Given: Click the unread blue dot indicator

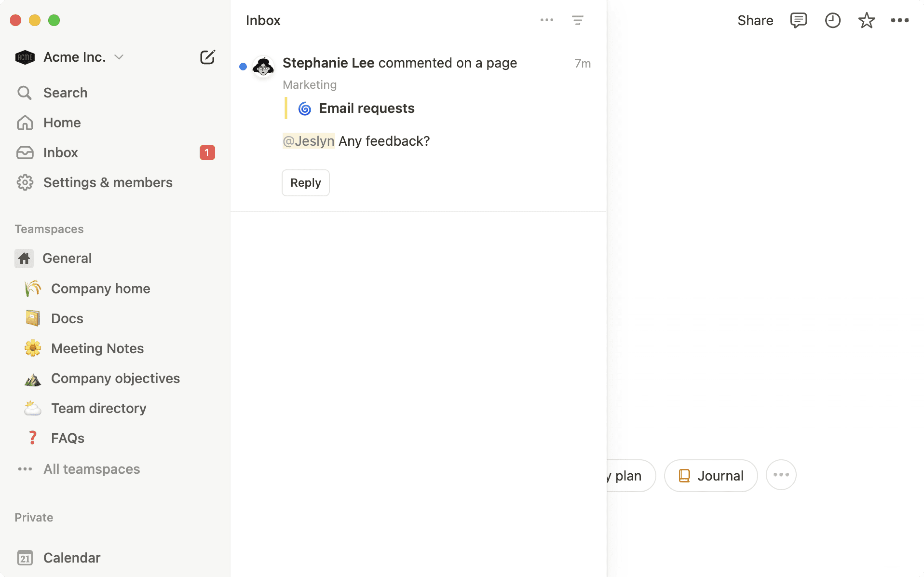Looking at the screenshot, I should (243, 66).
